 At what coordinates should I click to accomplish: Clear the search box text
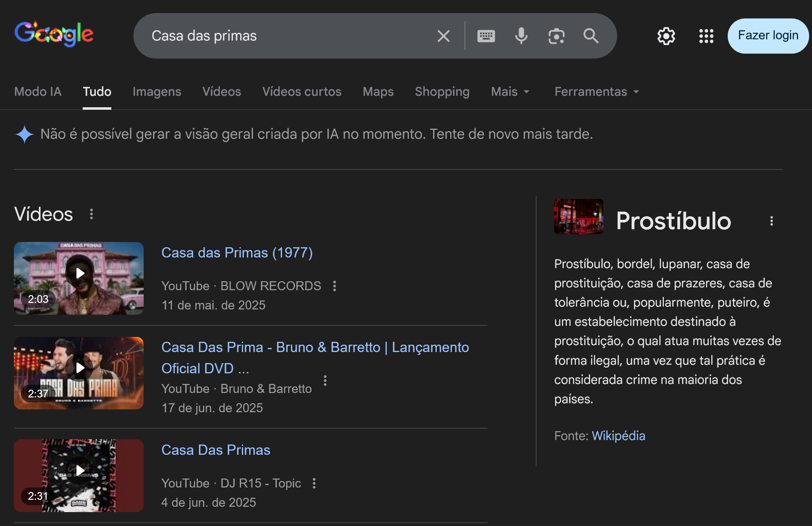tap(443, 36)
